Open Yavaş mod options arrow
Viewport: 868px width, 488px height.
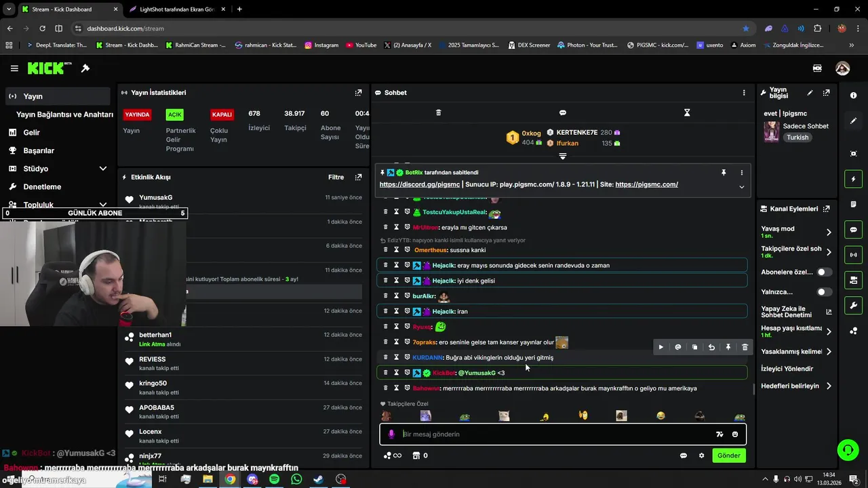click(x=829, y=232)
